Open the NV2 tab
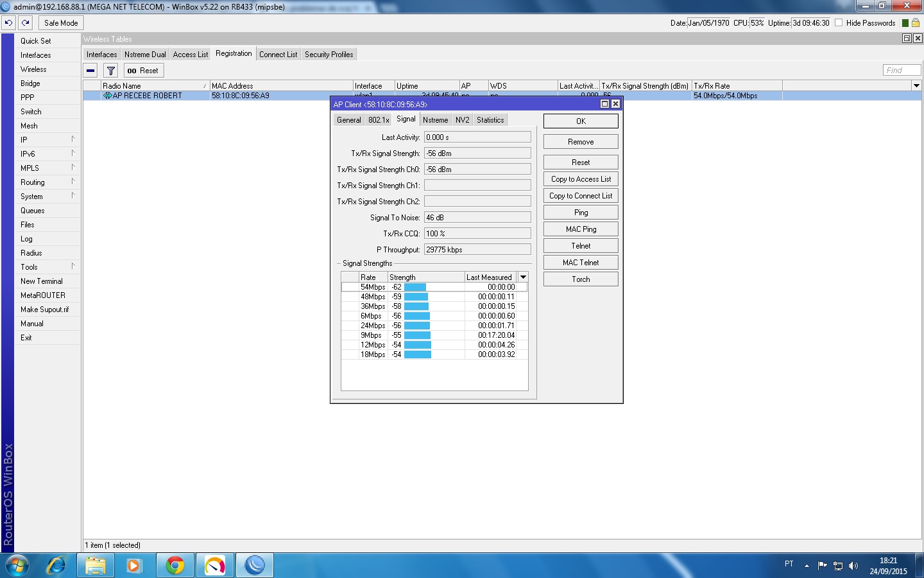Image resolution: width=924 pixels, height=578 pixels. [462, 120]
